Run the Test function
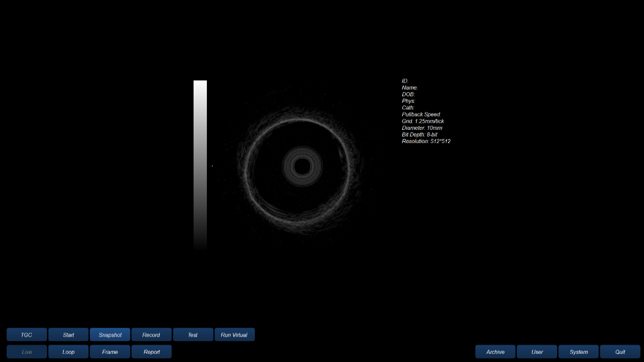Image resolution: width=644 pixels, height=362 pixels. (x=193, y=335)
